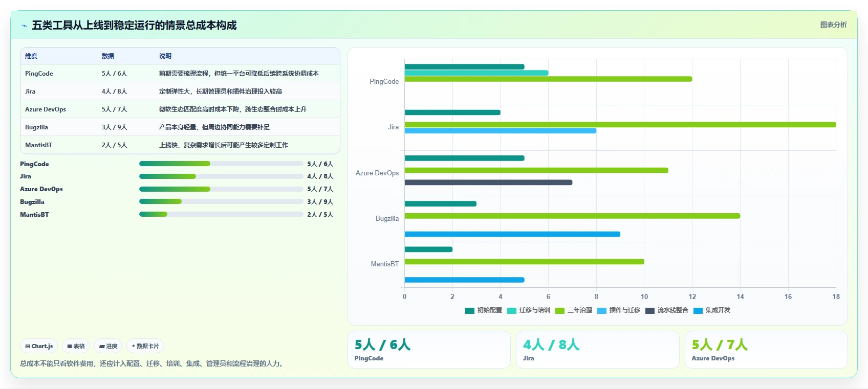Click PingCode 迁移与培训 teal bar

[476, 73]
